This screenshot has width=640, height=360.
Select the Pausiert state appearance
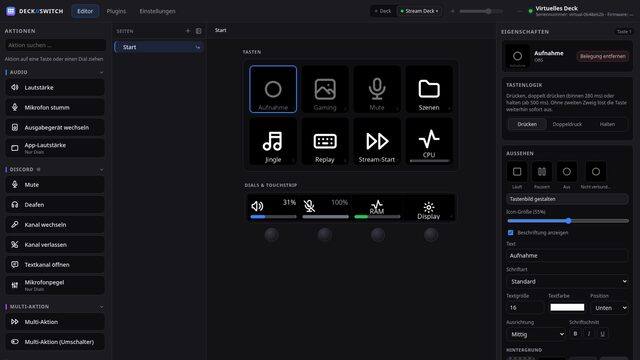[x=542, y=171]
